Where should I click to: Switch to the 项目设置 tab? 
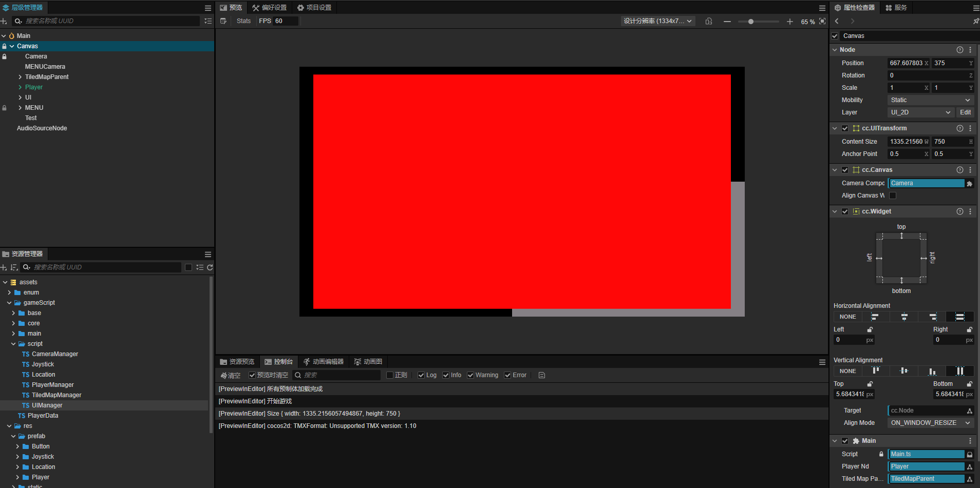click(x=314, y=8)
